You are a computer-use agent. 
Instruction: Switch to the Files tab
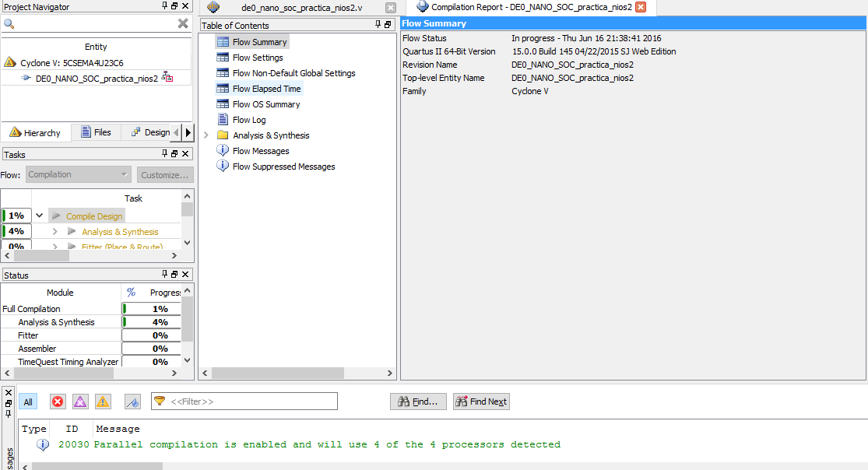[x=96, y=132]
